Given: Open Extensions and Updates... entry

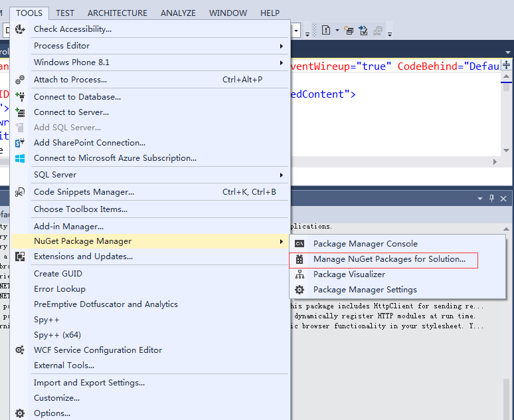Looking at the screenshot, I should [83, 257].
